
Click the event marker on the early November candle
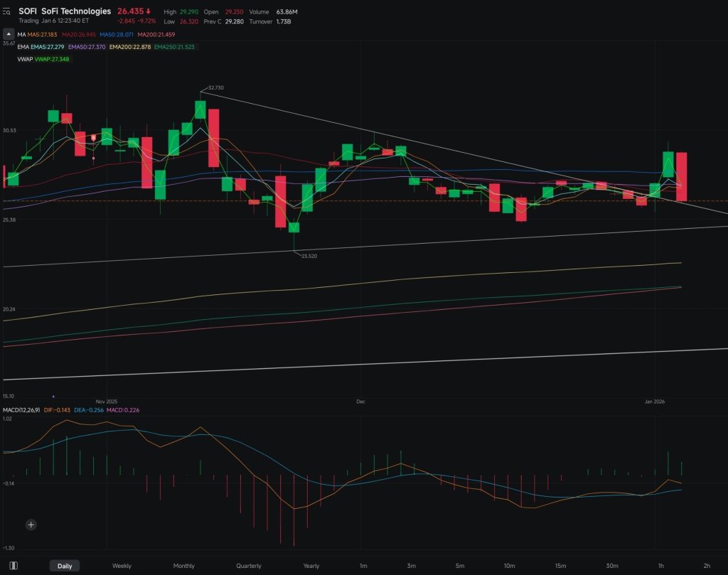(94, 138)
